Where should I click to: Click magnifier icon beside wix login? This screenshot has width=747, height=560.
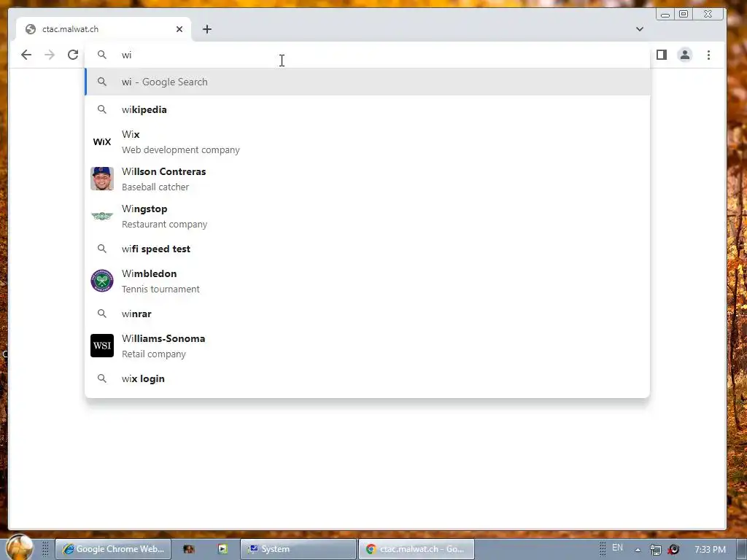[102, 378]
